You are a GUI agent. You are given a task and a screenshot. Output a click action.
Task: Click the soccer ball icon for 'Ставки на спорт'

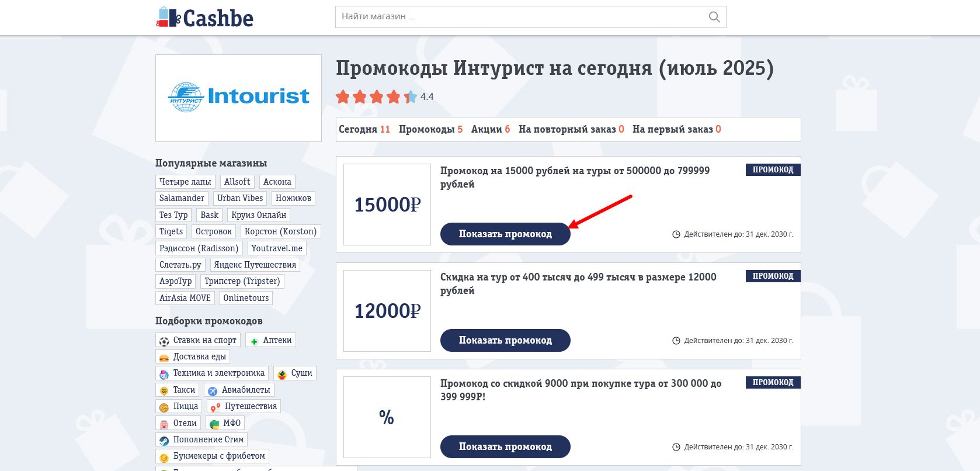pos(164,341)
